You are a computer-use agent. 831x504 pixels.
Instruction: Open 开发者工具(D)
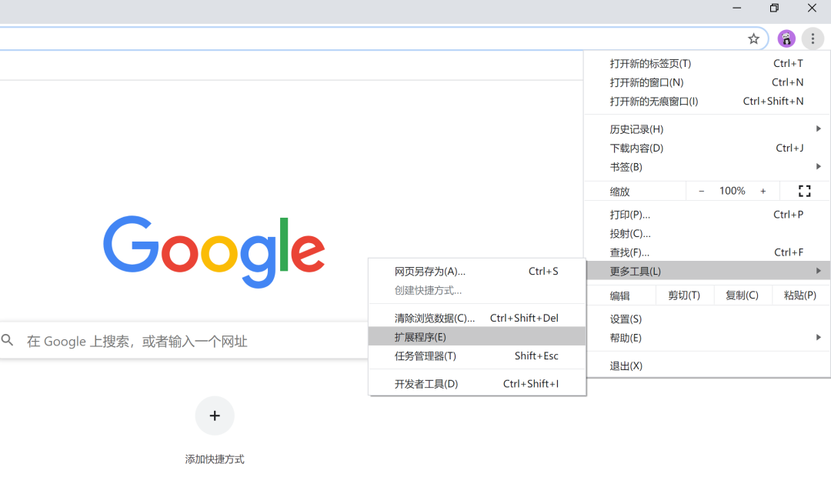pyautogui.click(x=477, y=384)
